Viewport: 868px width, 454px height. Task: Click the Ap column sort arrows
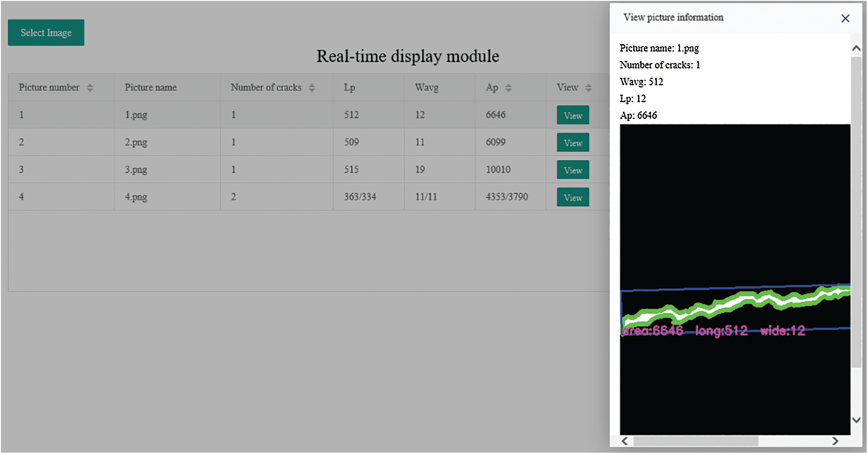click(508, 88)
